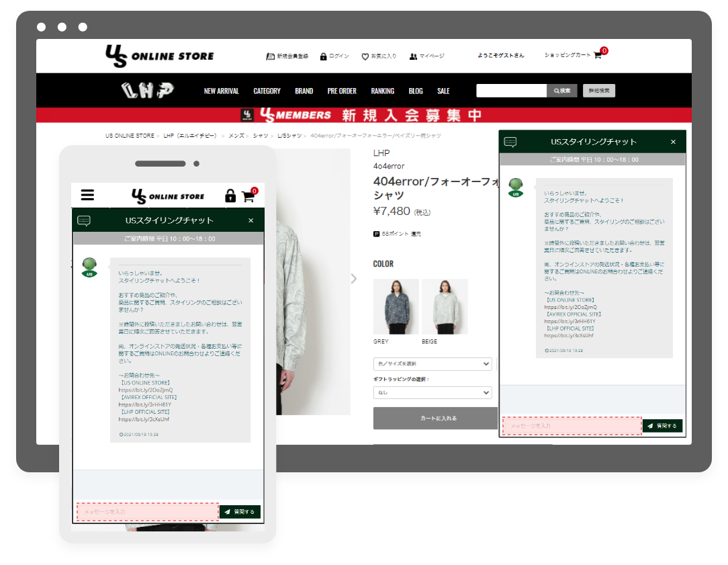Click the LHP brand name above product title
Screen dimensions: 728x565
[381, 153]
